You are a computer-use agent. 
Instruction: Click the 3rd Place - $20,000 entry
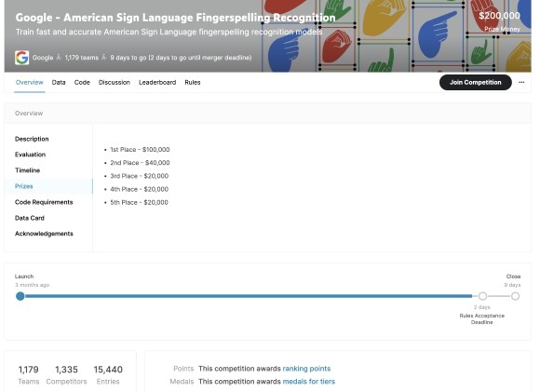pos(139,176)
